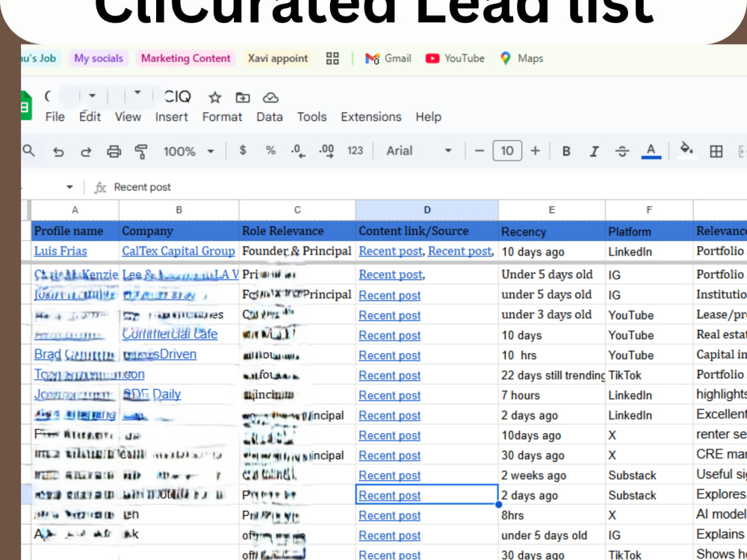The image size is (747, 560).
Task: Decrease decimal places
Action: point(298,151)
